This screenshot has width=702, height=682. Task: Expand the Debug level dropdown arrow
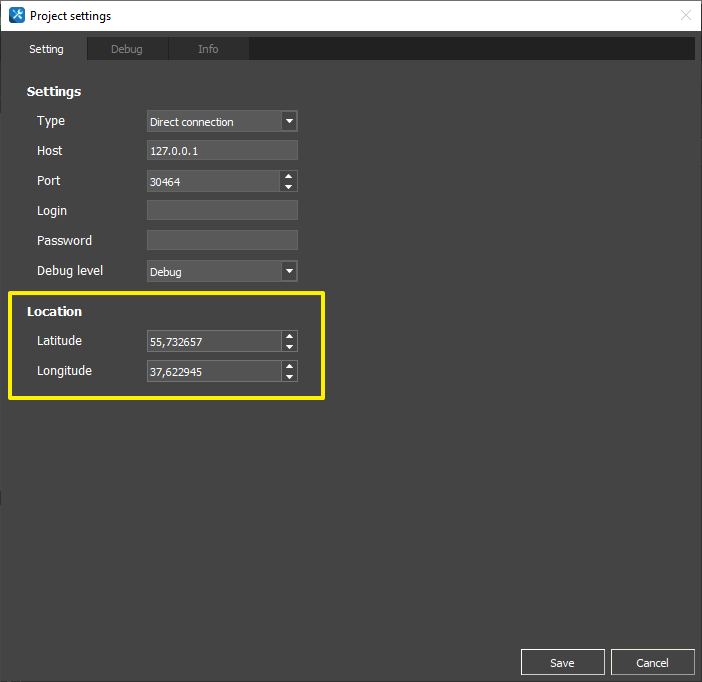289,271
